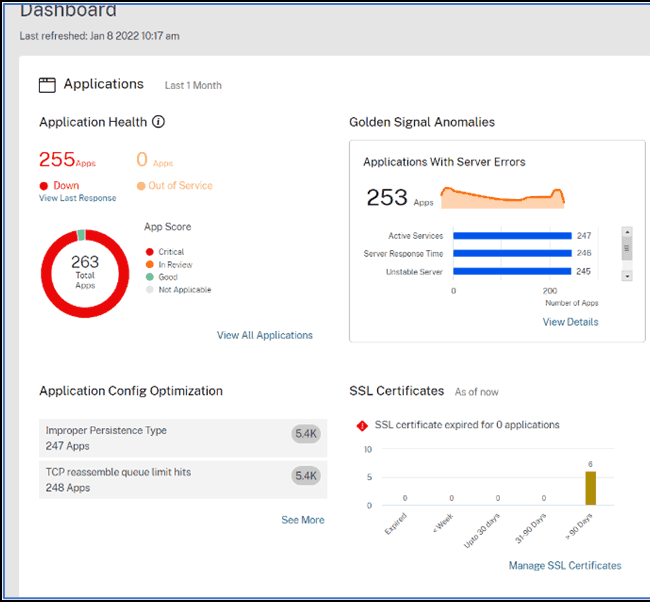Screen dimensions: 650x602
Task: Click the 247 Apps text under Improper Persistence
Action: pyautogui.click(x=68, y=446)
